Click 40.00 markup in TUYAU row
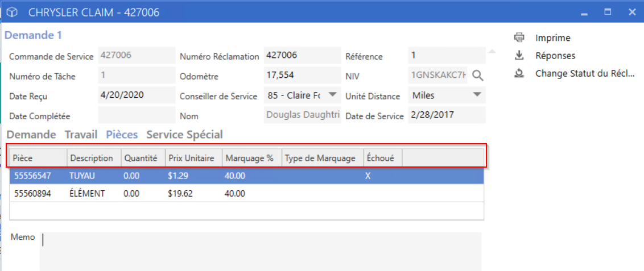Image resolution: width=644 pixels, height=271 pixels. click(x=235, y=176)
